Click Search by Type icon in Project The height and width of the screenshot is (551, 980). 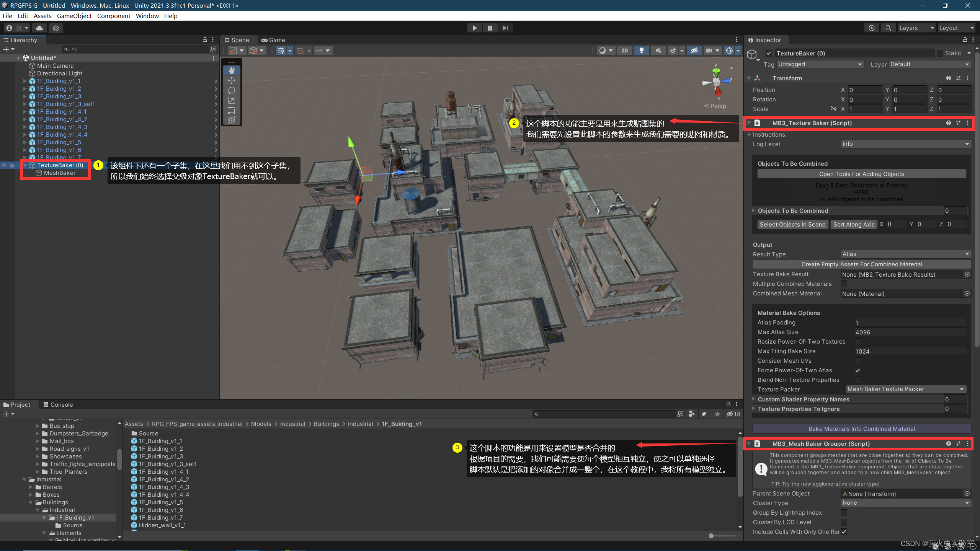click(691, 414)
